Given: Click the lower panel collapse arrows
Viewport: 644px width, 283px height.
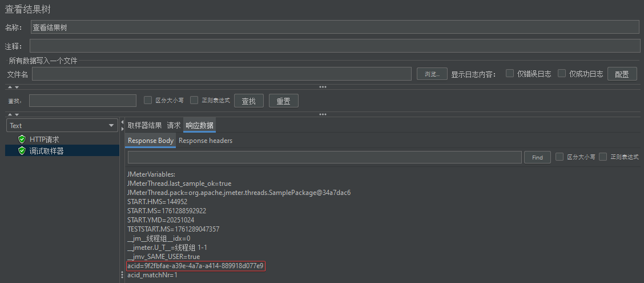Looking at the screenshot, I should click(x=13, y=114).
